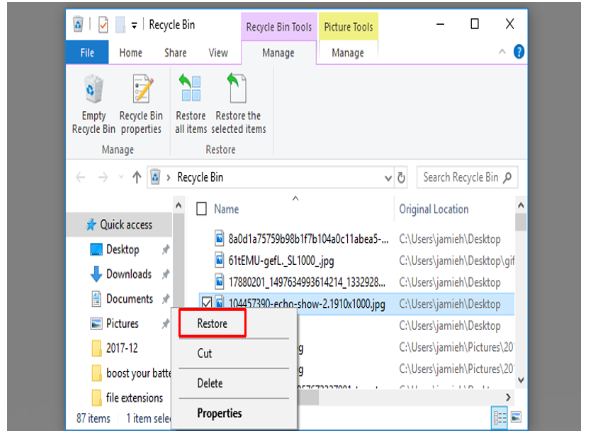Choose Restore from the context menu
The width and height of the screenshot is (589, 431).
click(212, 323)
